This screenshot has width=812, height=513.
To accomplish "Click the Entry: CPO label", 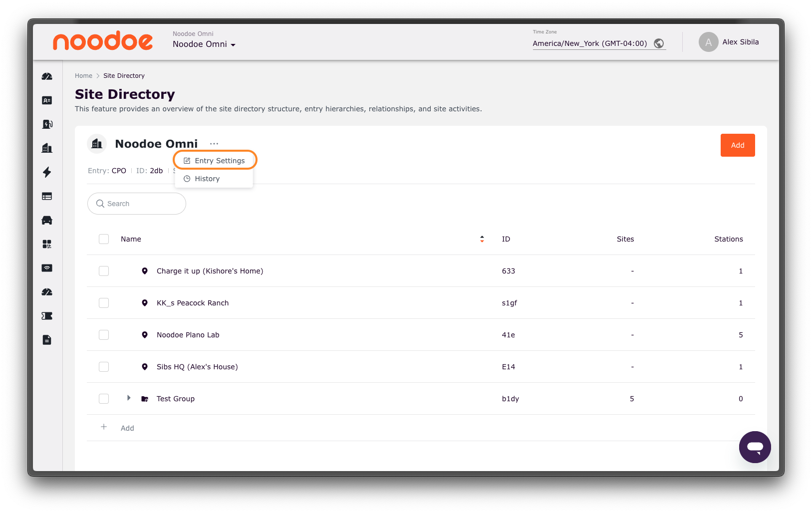I will [107, 171].
